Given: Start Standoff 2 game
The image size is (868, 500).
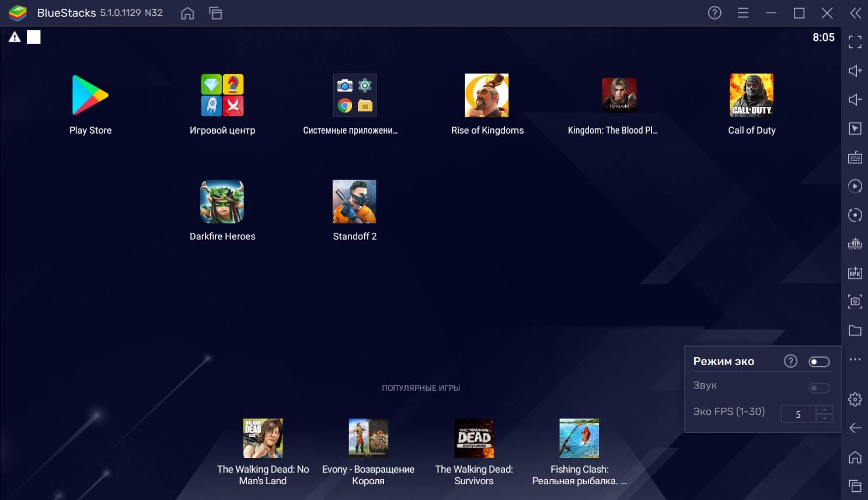Looking at the screenshot, I should 354,201.
